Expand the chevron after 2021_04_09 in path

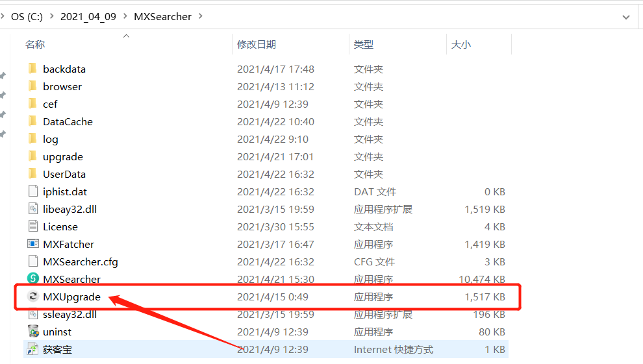(x=125, y=17)
